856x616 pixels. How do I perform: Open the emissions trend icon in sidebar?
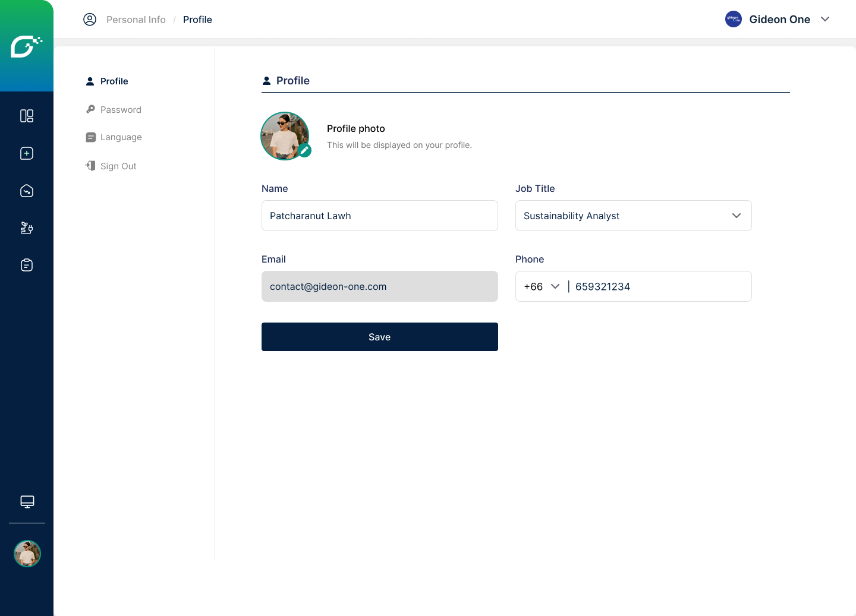pos(27,191)
